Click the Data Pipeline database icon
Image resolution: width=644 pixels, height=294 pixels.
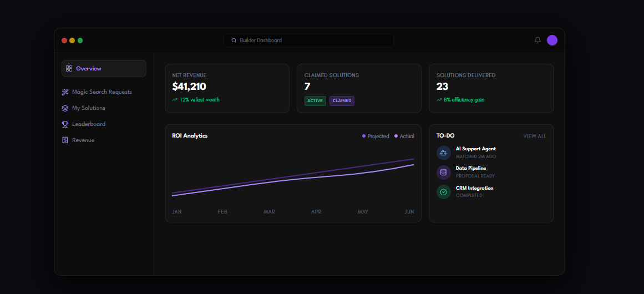444,172
